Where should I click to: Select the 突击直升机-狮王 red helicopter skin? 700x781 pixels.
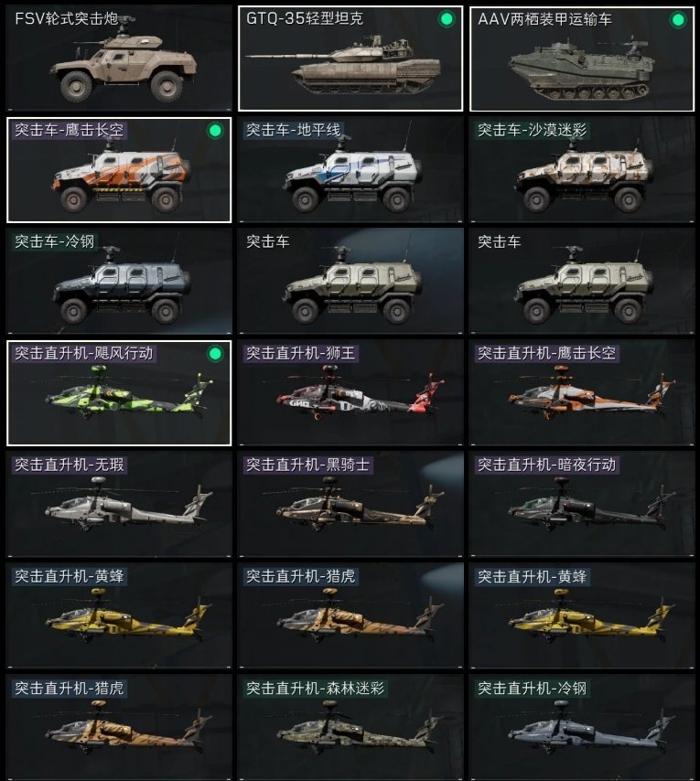point(350,393)
